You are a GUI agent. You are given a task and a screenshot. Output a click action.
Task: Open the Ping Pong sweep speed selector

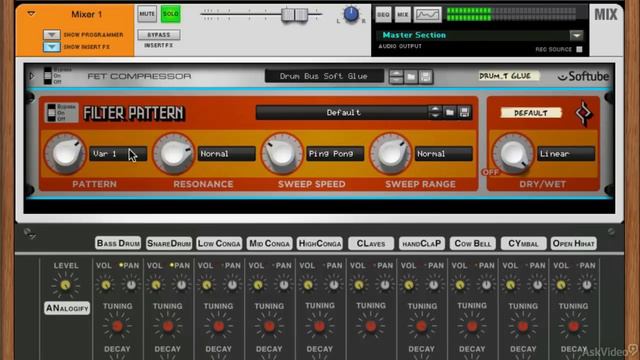click(x=335, y=154)
